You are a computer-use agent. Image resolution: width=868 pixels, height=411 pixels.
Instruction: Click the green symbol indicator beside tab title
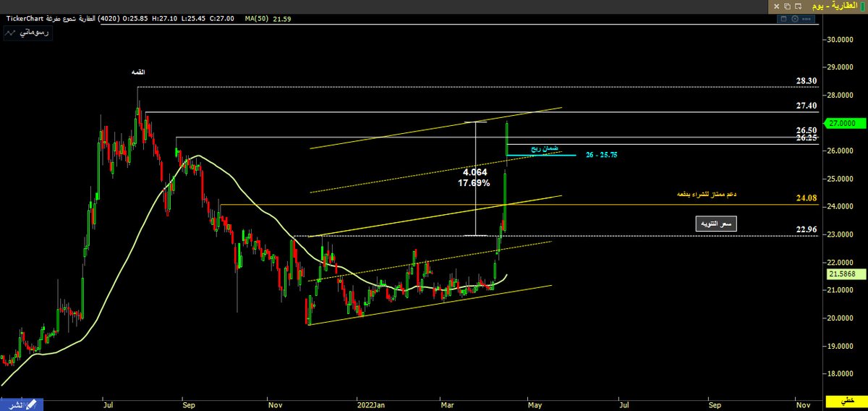[x=862, y=6]
